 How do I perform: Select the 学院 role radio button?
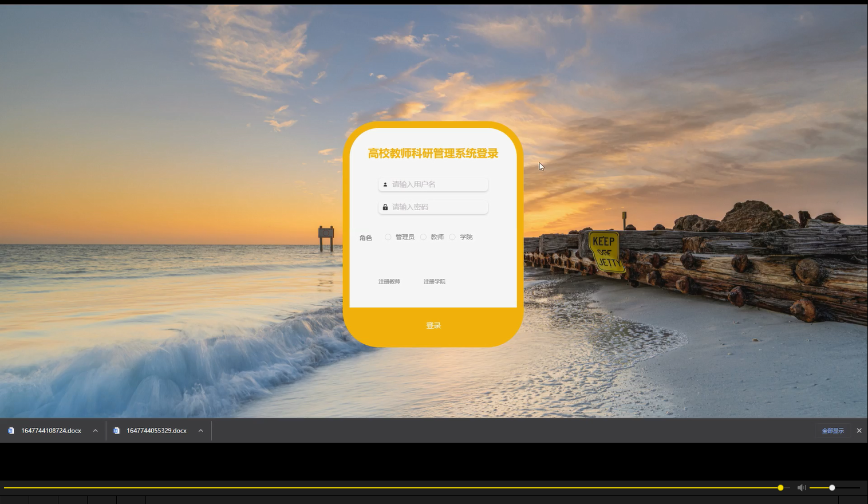point(452,237)
